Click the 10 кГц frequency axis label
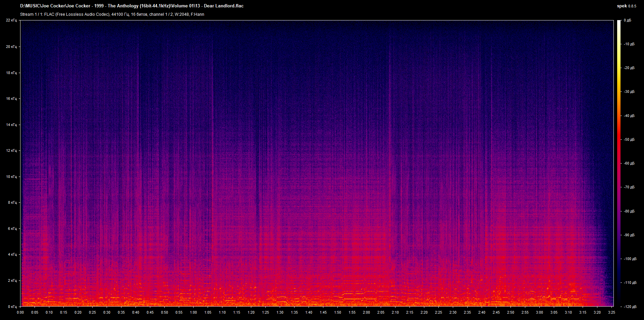 [11, 177]
